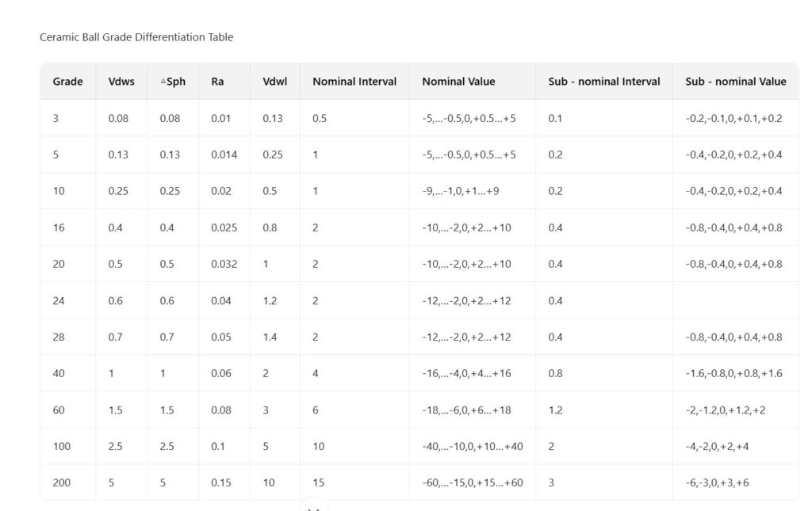Image resolution: width=812 pixels, height=511 pixels.
Task: Click the Grade 100 cell
Action: click(x=61, y=446)
